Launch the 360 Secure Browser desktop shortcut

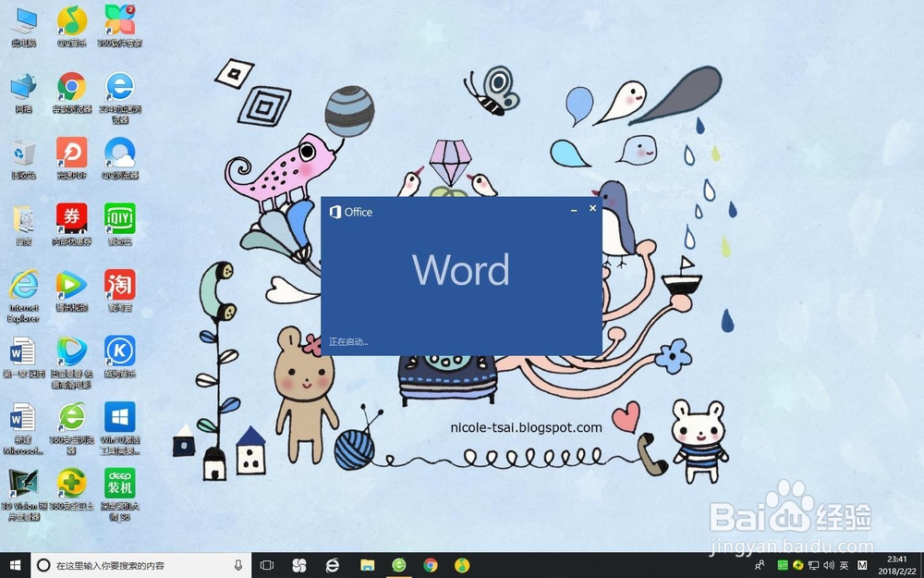(72, 429)
